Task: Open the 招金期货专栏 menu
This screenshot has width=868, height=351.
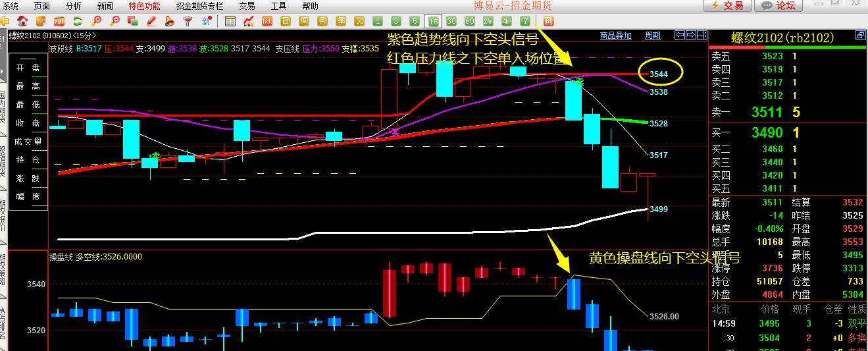Action: pos(199,6)
